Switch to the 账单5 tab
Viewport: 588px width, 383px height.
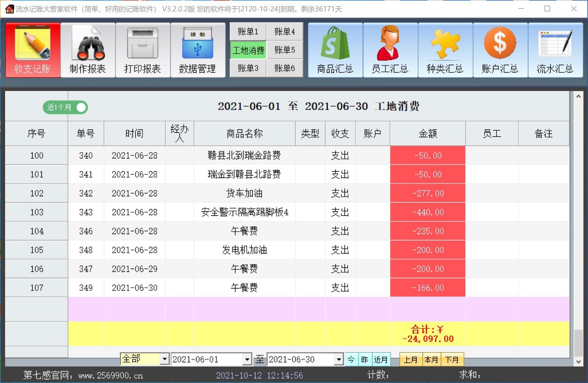(x=284, y=50)
